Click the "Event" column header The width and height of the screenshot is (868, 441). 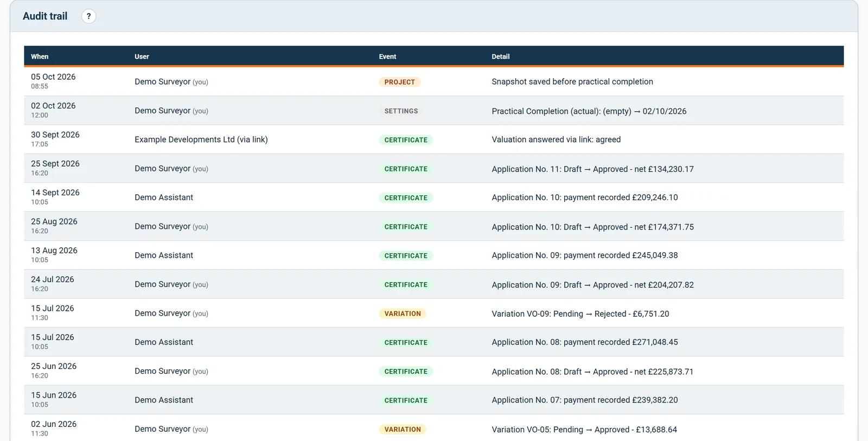387,56
